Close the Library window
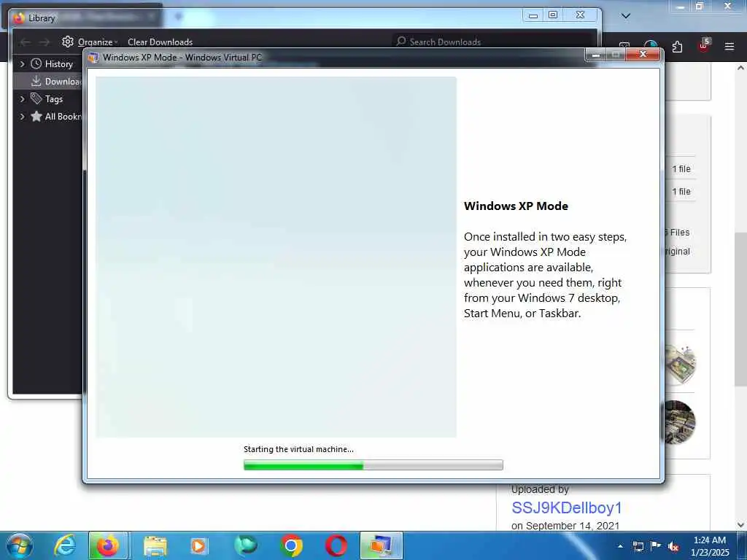 pos(580,15)
